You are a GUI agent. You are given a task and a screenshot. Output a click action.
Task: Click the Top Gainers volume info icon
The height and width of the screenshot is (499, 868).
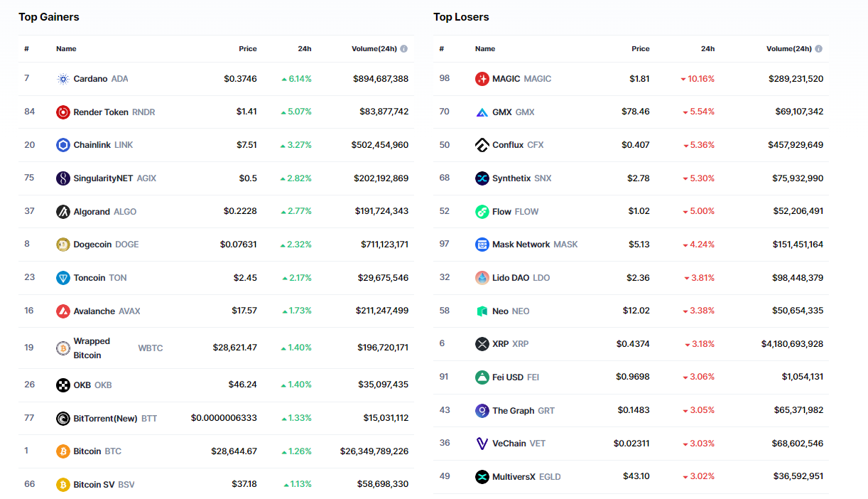[x=403, y=49]
